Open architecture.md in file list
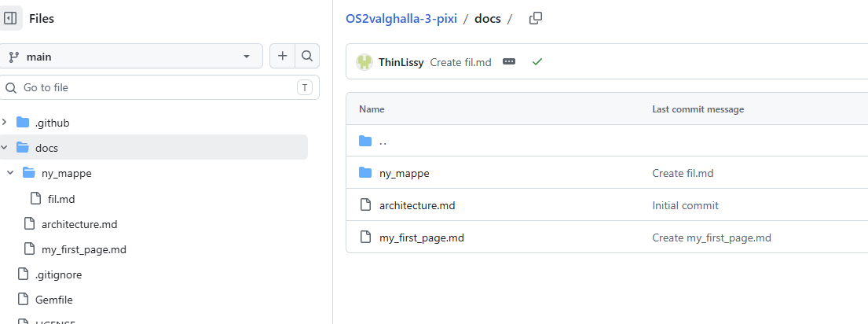This screenshot has height=324, width=868. pos(417,205)
